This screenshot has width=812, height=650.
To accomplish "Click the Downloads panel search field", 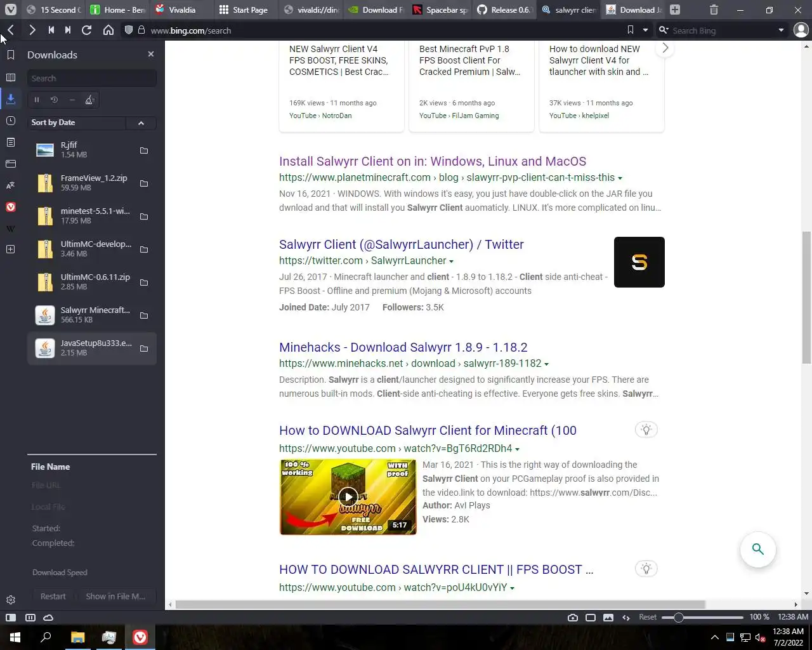I will tap(92, 78).
